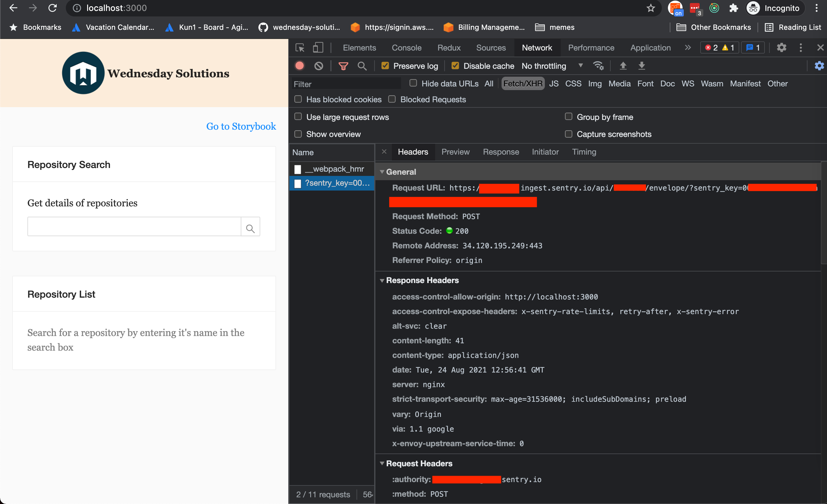827x504 pixels.
Task: Switch to the Console tab
Action: (406, 47)
